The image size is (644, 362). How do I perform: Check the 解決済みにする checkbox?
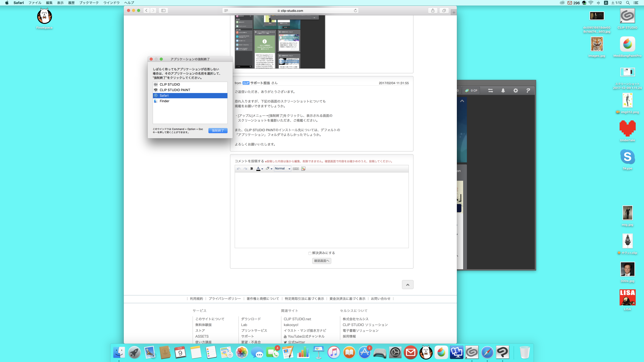click(310, 253)
